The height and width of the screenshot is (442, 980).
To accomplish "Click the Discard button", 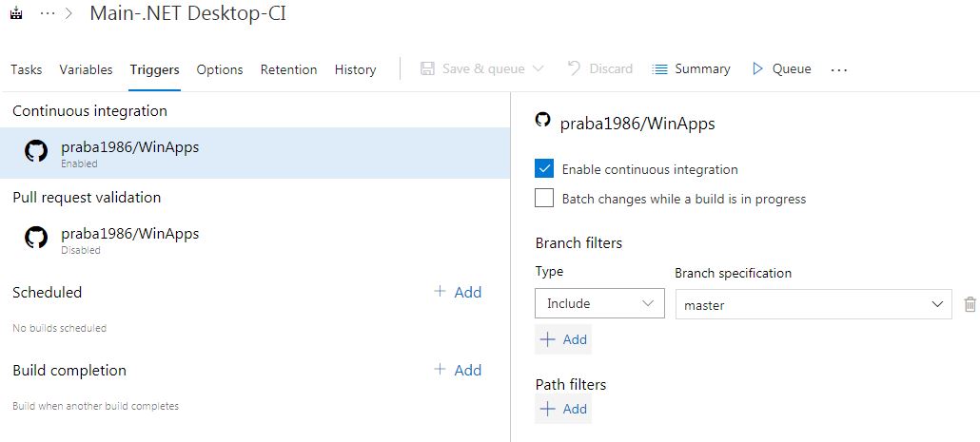I will click(600, 68).
